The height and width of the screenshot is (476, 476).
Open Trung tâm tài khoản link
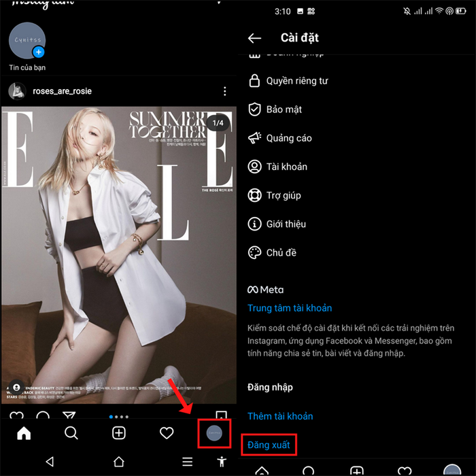tap(290, 308)
